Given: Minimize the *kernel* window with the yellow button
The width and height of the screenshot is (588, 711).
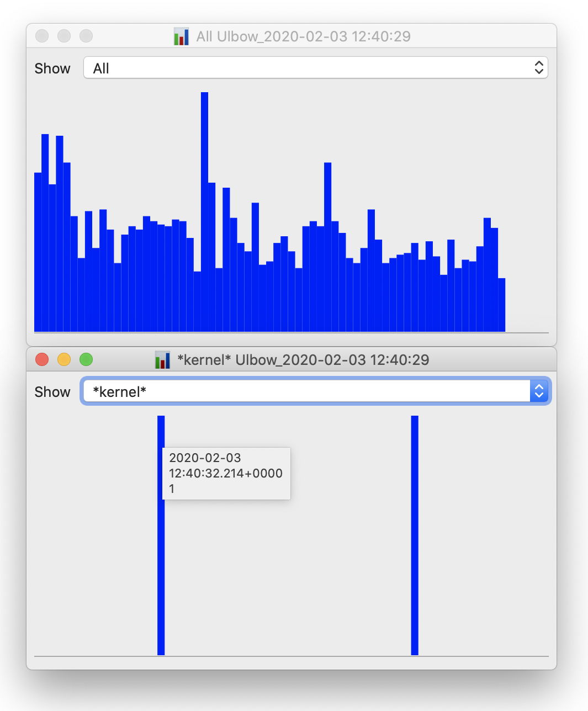Looking at the screenshot, I should click(64, 360).
